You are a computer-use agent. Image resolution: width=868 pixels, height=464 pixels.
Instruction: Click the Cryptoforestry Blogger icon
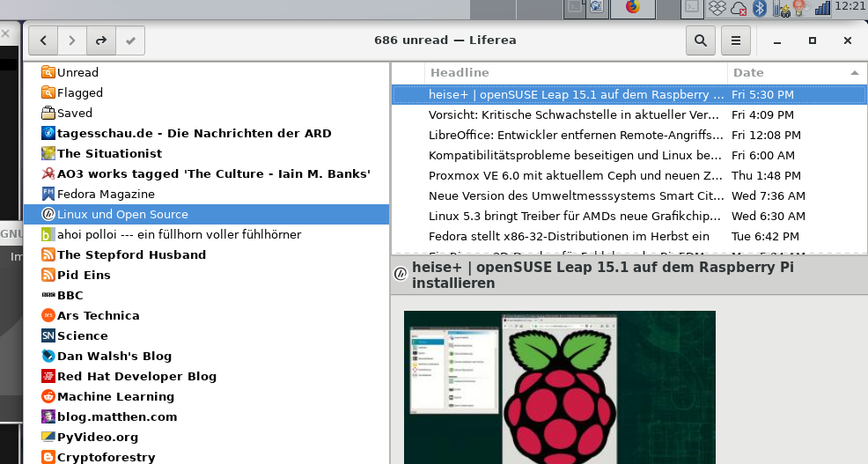[48, 457]
